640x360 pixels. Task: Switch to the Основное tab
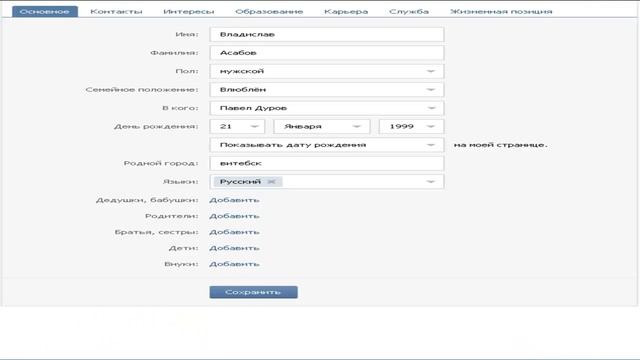[x=44, y=11]
